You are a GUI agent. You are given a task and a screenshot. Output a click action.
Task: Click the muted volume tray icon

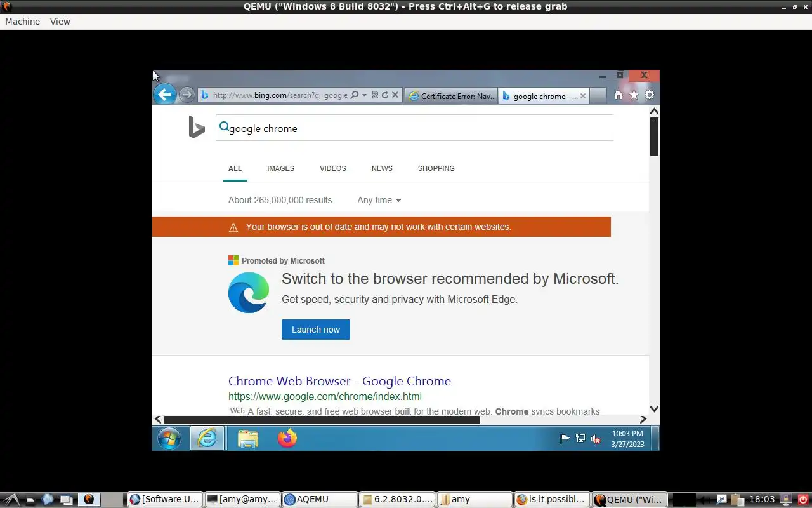pos(596,438)
